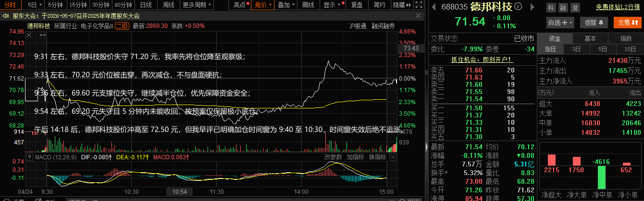
Task: Switch to 60分钟 chart period
Action: [124, 5]
